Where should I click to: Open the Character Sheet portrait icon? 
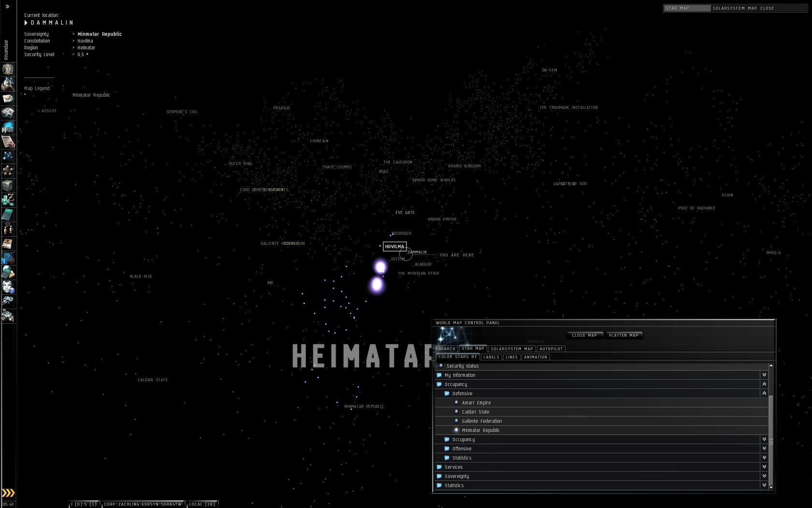click(8, 69)
